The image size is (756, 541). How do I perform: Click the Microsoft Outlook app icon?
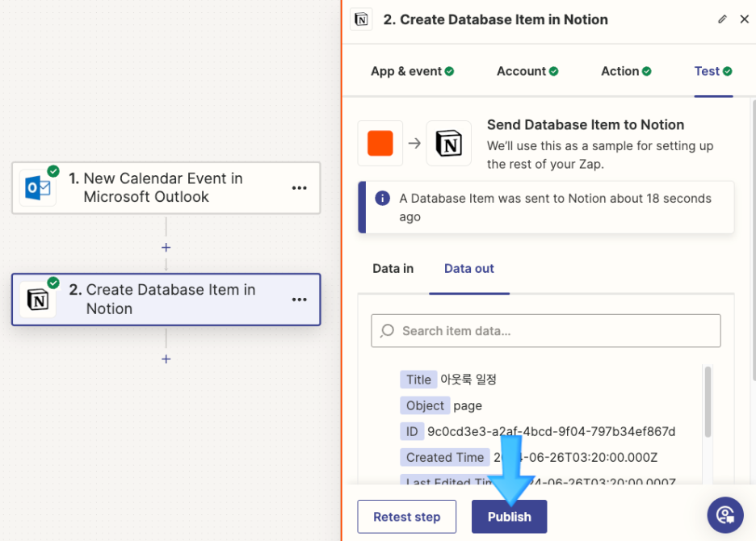click(x=38, y=188)
